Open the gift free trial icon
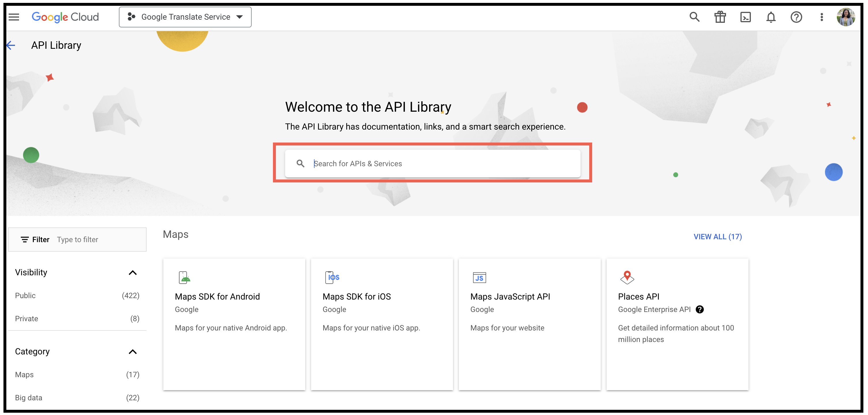This screenshot has height=415, width=868. pos(720,17)
